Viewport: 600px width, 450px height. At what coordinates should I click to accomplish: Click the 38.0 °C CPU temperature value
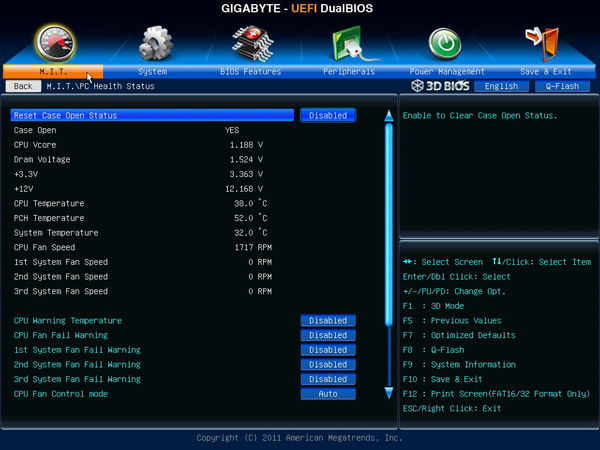(x=251, y=203)
